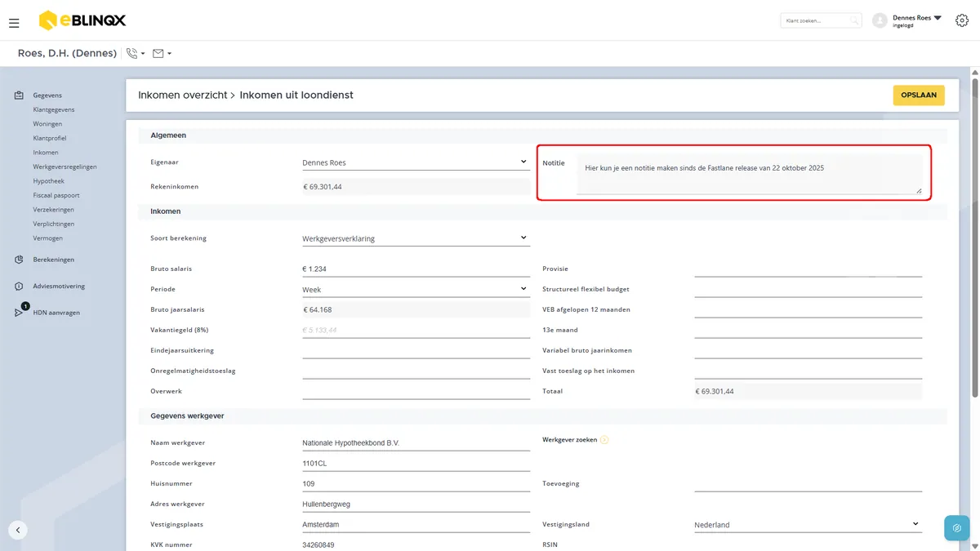Collapse the sidebar with the arrow button
The image size is (980, 551).
18,530
